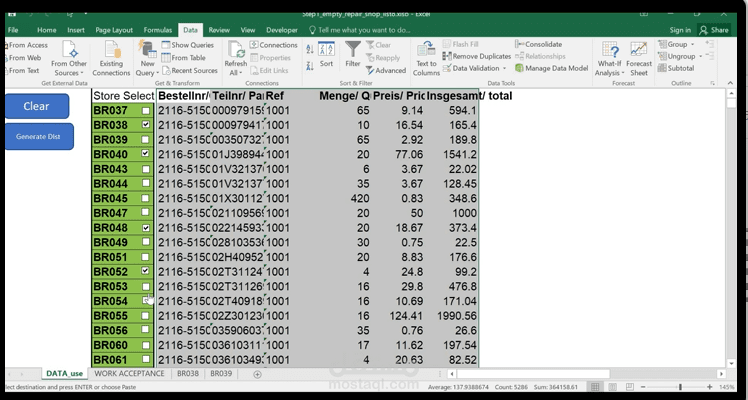Toggle the Filter funnel
The image size is (748, 400).
353,54
